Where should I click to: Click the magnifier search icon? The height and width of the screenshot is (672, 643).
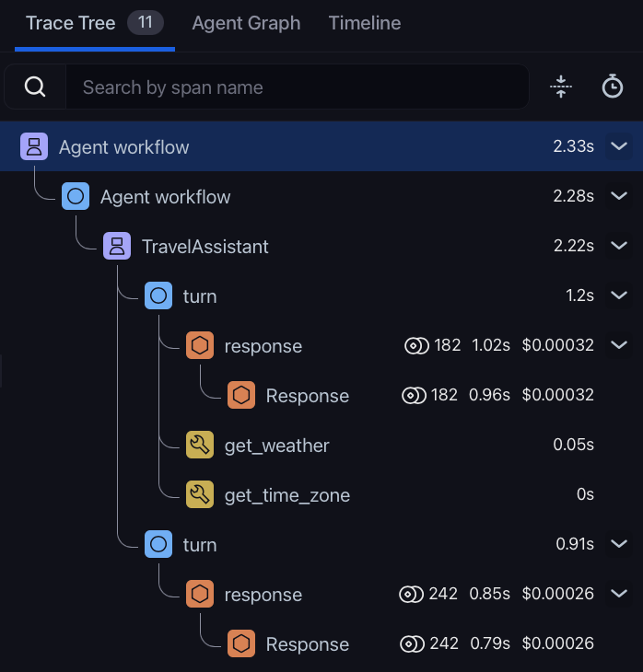pos(35,87)
